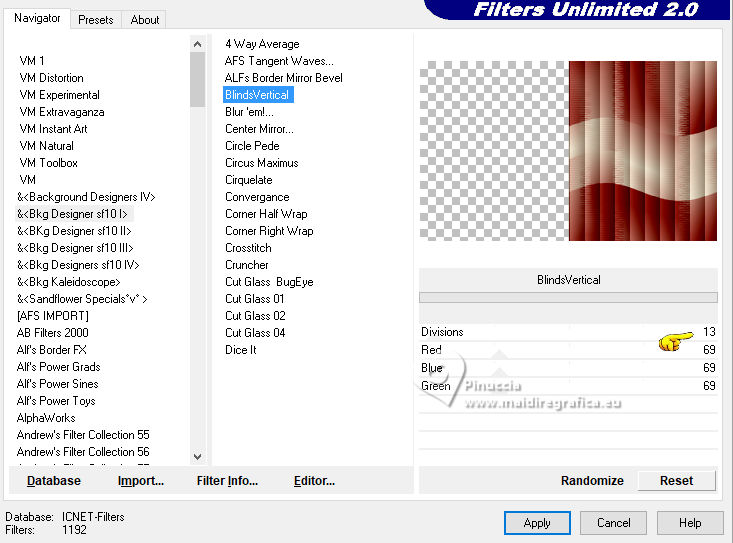Viewport: 733px width, 543px height.
Task: Select &<Bkg Designer sf10 III> category
Action: tap(75, 248)
